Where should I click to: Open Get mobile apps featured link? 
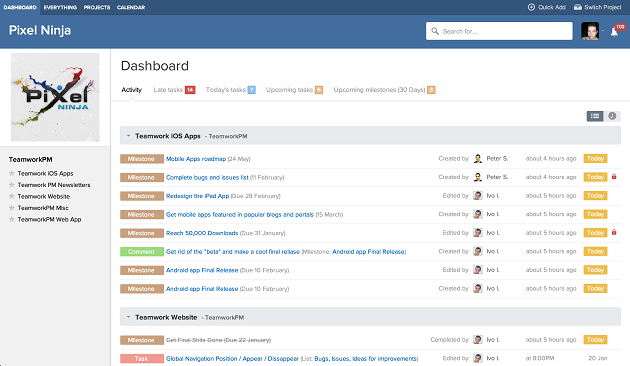pos(240,215)
